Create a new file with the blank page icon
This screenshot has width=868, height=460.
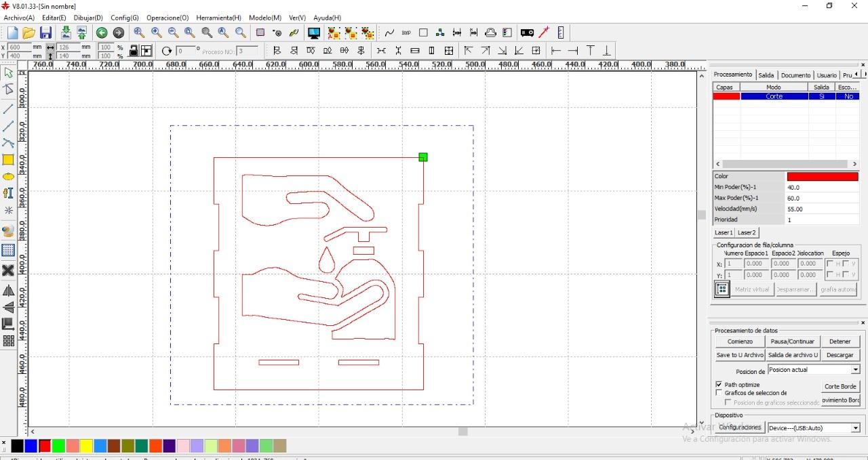[x=12, y=33]
